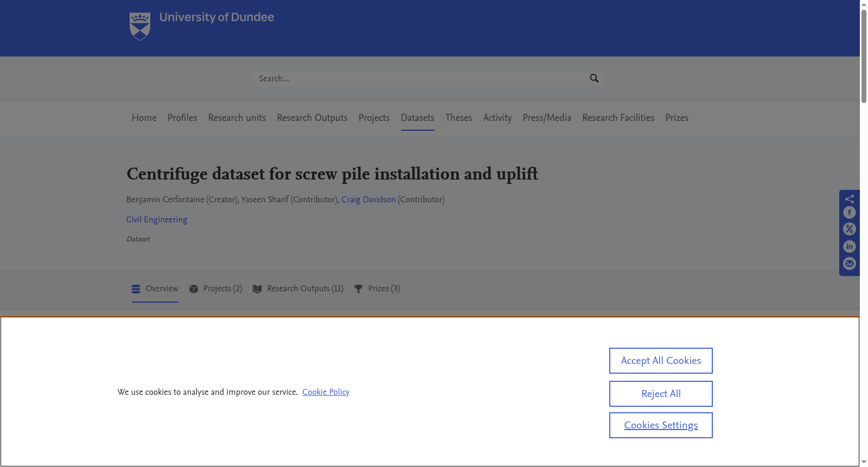Click the search magnifier icon
Image resolution: width=868 pixels, height=467 pixels.
[594, 79]
